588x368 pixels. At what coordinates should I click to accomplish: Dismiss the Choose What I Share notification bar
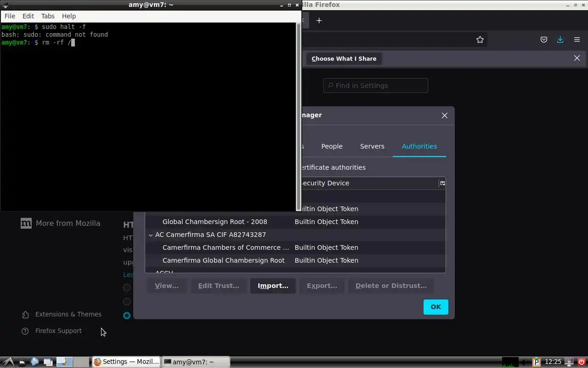(577, 58)
